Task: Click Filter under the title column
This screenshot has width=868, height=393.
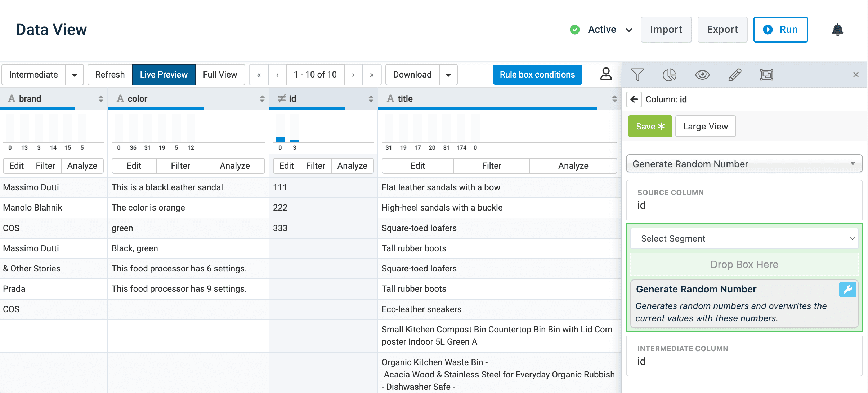Action: pyautogui.click(x=491, y=166)
